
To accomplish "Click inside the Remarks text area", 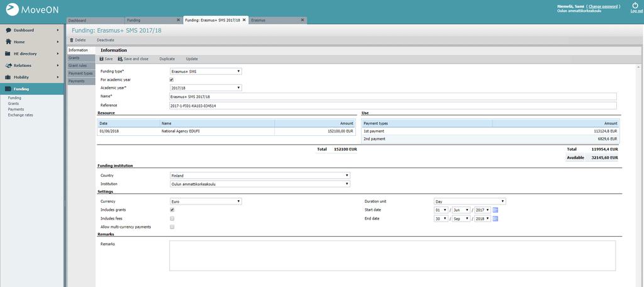I will tap(392, 256).
